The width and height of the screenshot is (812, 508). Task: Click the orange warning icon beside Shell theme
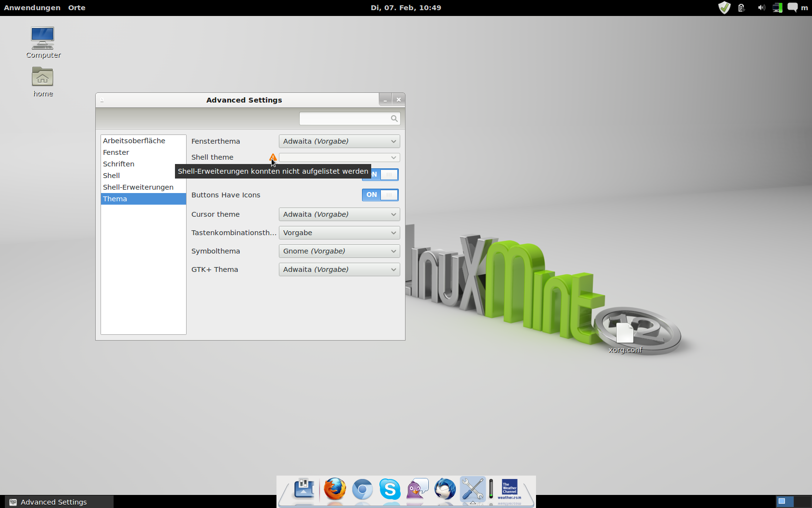[273, 157]
